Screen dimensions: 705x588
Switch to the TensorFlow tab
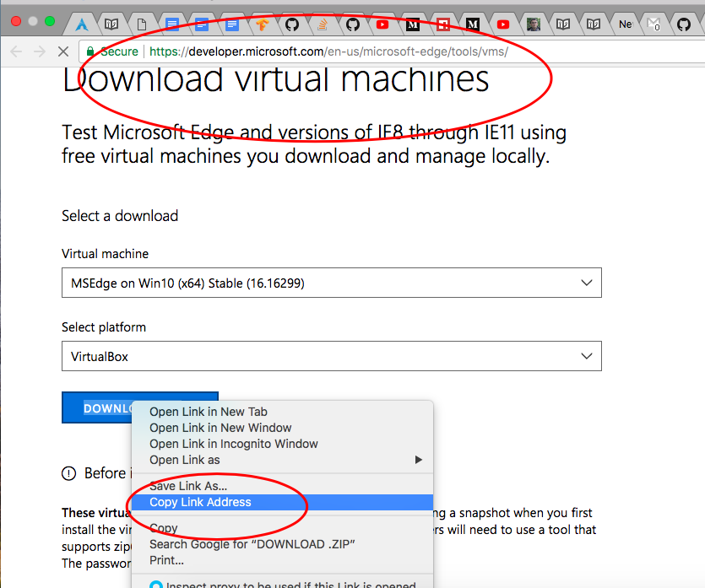[x=262, y=24]
